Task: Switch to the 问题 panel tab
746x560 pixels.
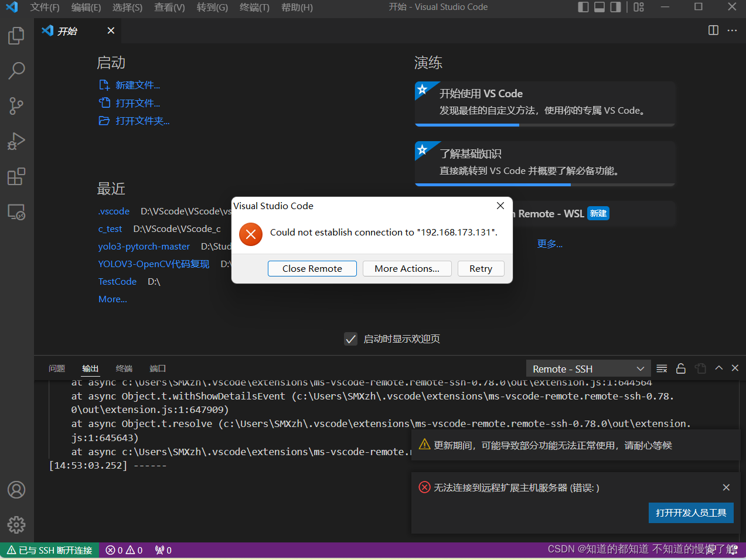Action: (x=57, y=368)
